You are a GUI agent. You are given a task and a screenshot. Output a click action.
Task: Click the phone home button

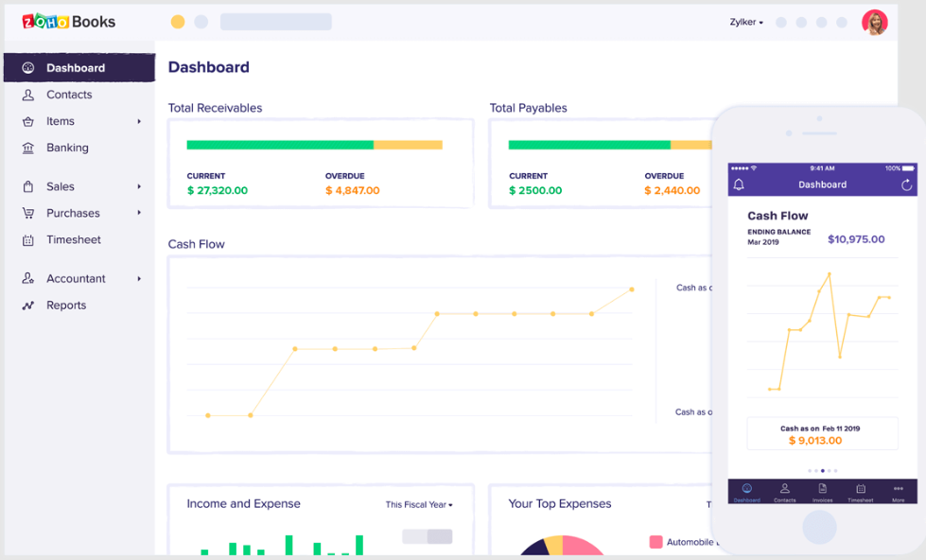[819, 526]
